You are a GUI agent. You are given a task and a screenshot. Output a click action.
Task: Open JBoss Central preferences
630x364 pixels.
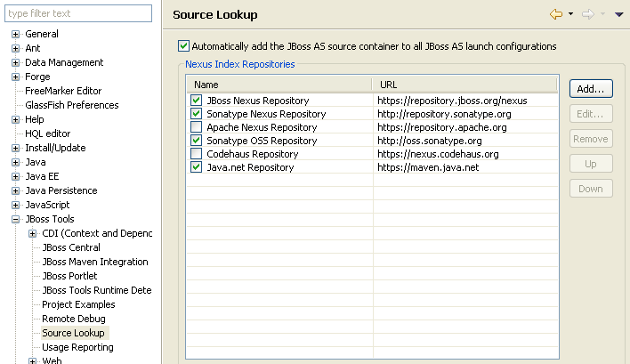pos(71,247)
